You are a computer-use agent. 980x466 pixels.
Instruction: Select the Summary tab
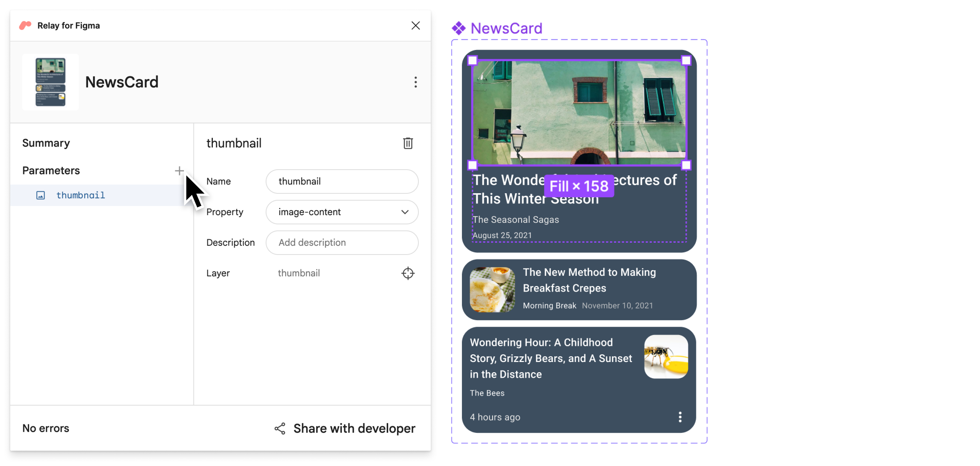coord(45,143)
